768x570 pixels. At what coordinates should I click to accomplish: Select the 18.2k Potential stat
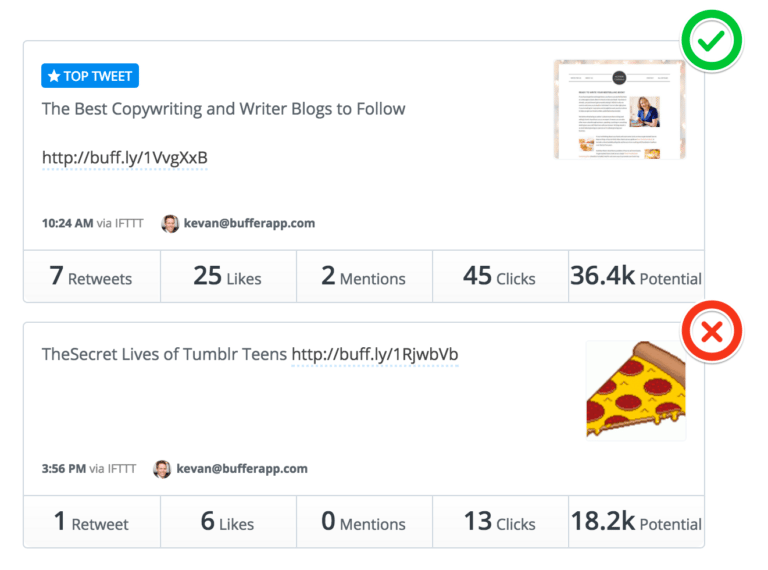point(636,521)
